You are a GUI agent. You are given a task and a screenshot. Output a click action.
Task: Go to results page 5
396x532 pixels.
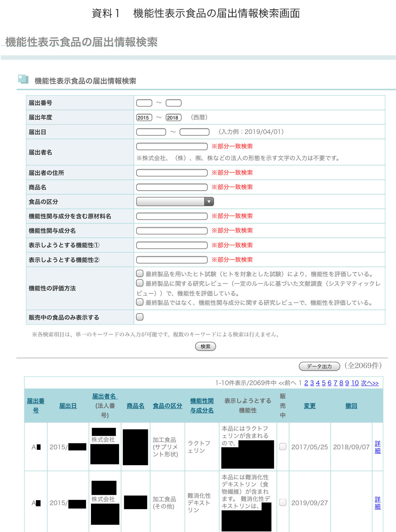point(324,383)
